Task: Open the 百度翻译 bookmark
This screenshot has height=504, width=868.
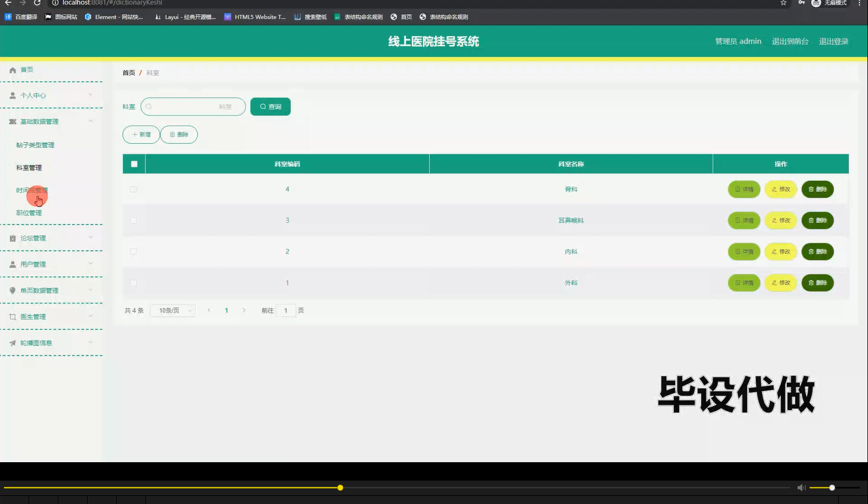Action: pos(21,17)
